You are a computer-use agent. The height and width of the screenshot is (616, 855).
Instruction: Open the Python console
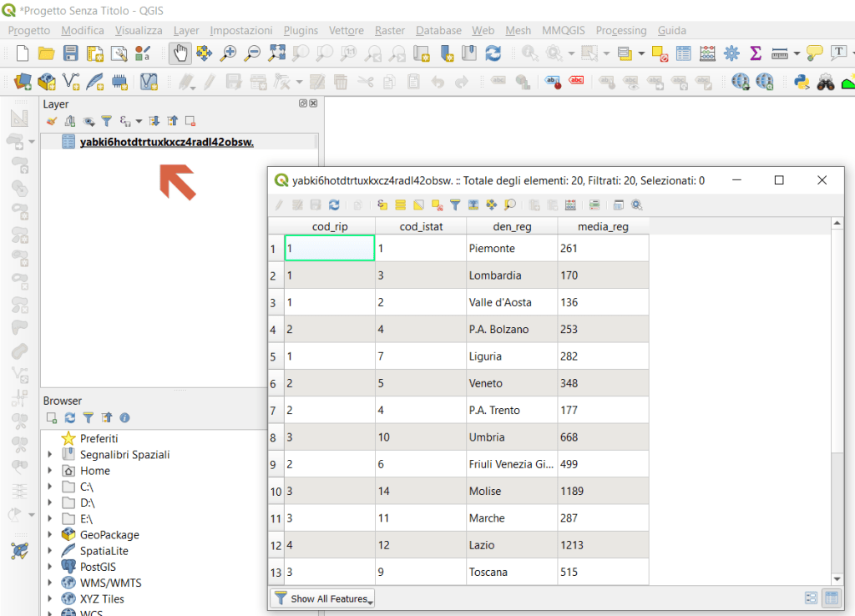pos(802,81)
